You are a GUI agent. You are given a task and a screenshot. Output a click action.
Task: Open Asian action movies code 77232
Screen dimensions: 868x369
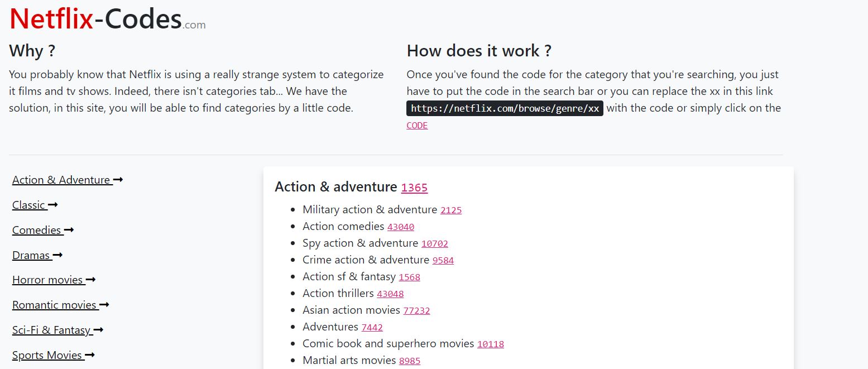pos(416,311)
